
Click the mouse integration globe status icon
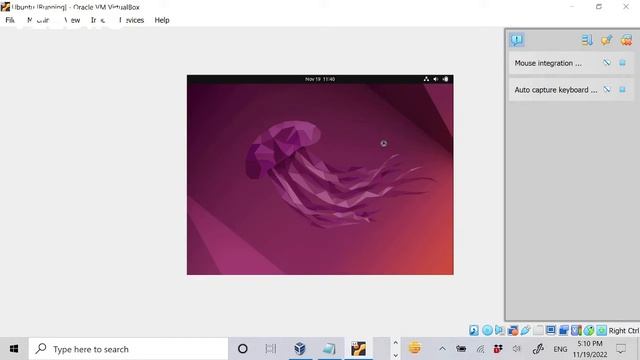[589, 330]
